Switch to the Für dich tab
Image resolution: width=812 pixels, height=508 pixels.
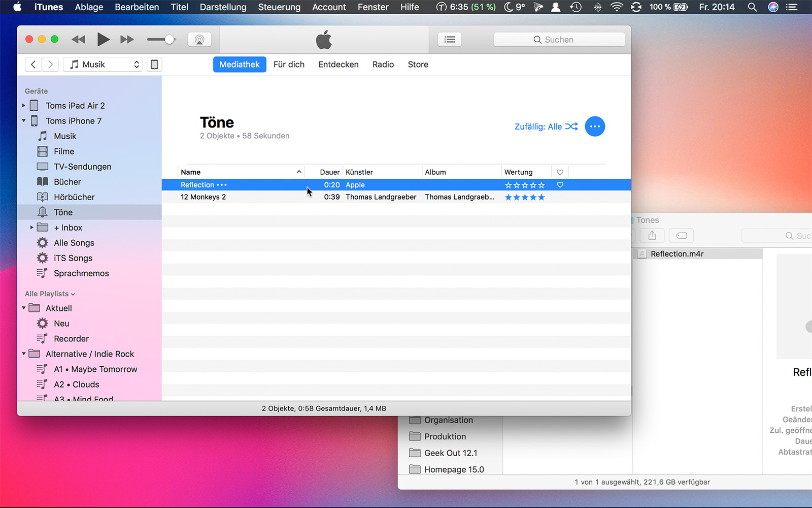289,65
